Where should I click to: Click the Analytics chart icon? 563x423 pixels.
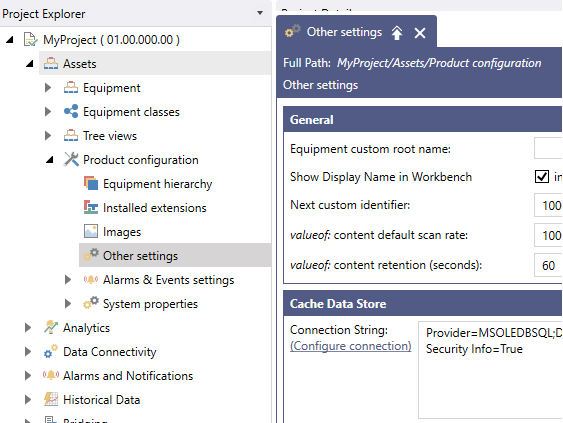click(51, 327)
